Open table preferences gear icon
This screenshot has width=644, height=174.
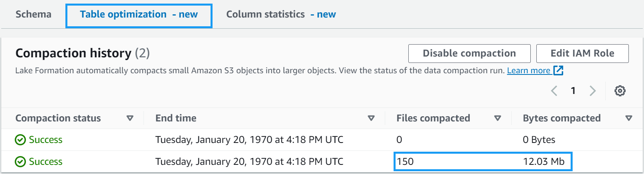tap(620, 91)
